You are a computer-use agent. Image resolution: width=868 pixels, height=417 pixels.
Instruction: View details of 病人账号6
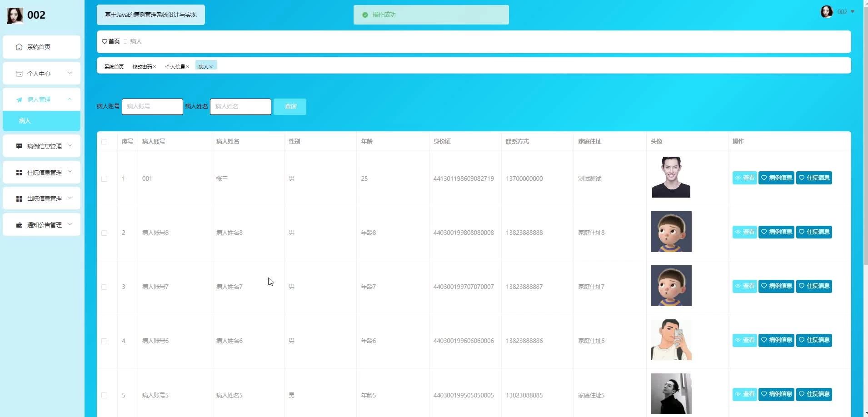click(744, 340)
